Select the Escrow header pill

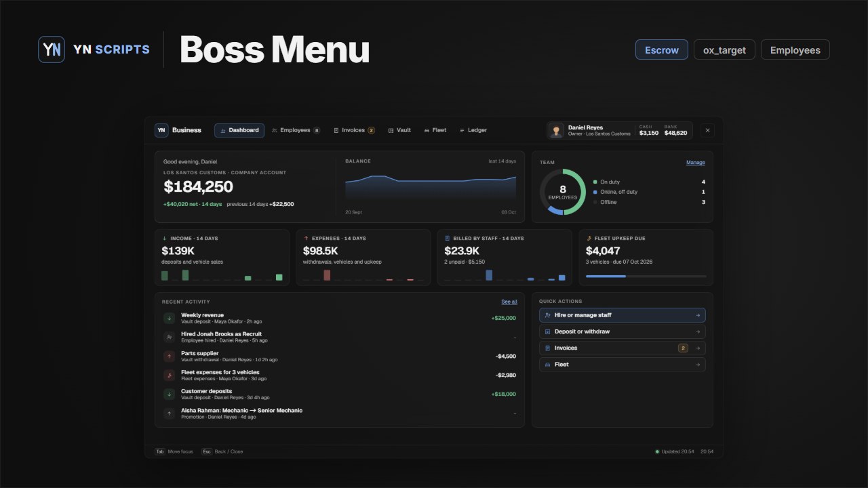662,49
